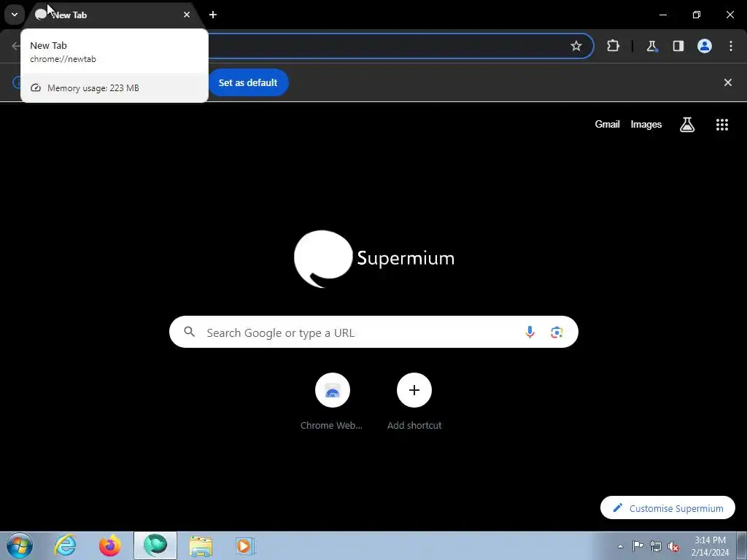
Task: Open the Images link
Action: coord(646,124)
